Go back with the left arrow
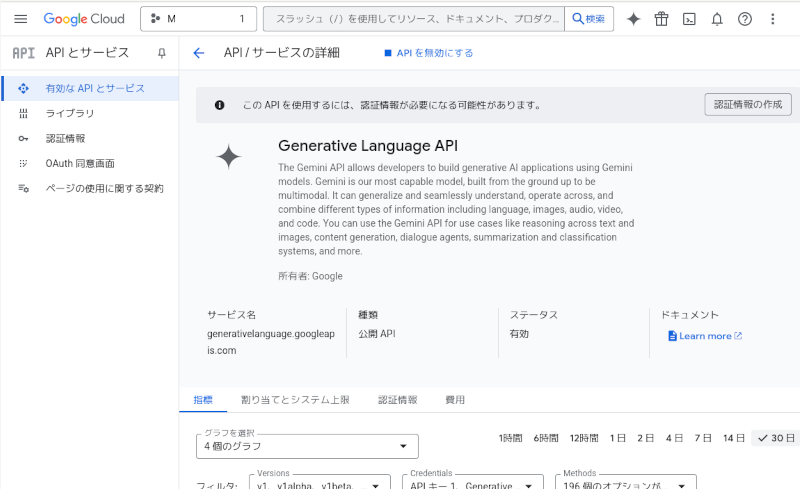This screenshot has height=489, width=800. point(198,53)
